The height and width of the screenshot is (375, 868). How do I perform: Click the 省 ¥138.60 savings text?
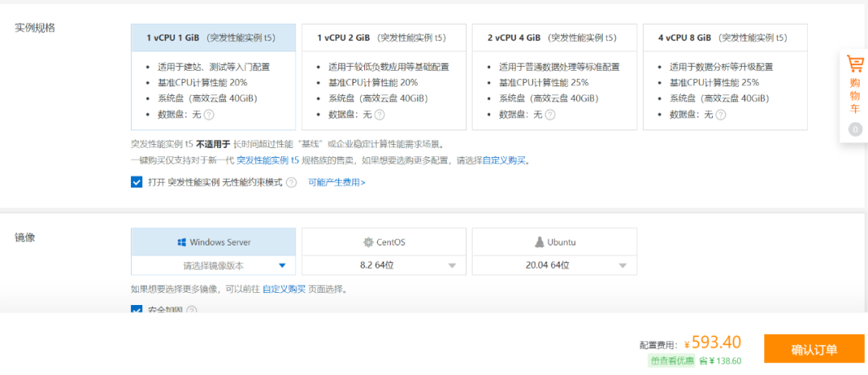(x=720, y=361)
